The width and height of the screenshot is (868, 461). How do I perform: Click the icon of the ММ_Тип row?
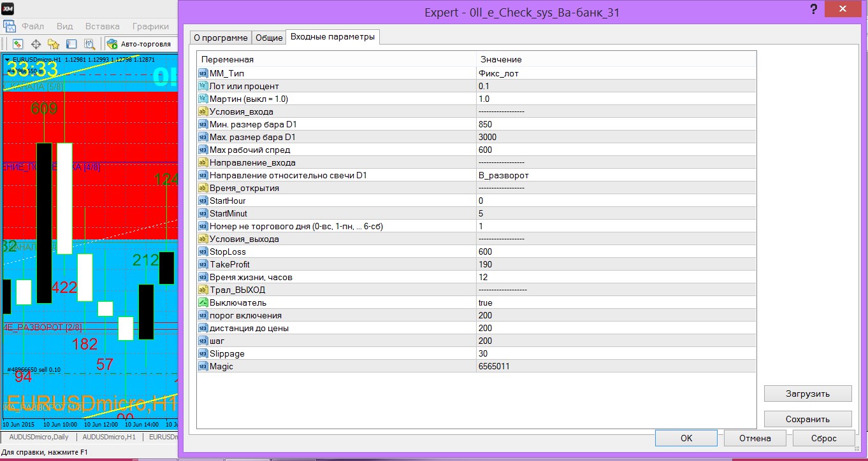(x=203, y=73)
